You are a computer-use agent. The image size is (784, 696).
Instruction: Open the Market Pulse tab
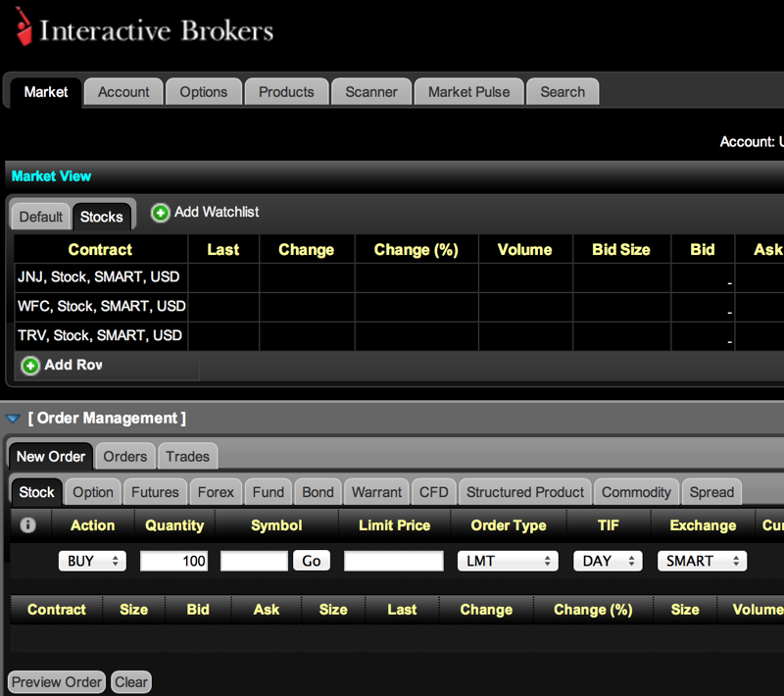click(x=470, y=91)
